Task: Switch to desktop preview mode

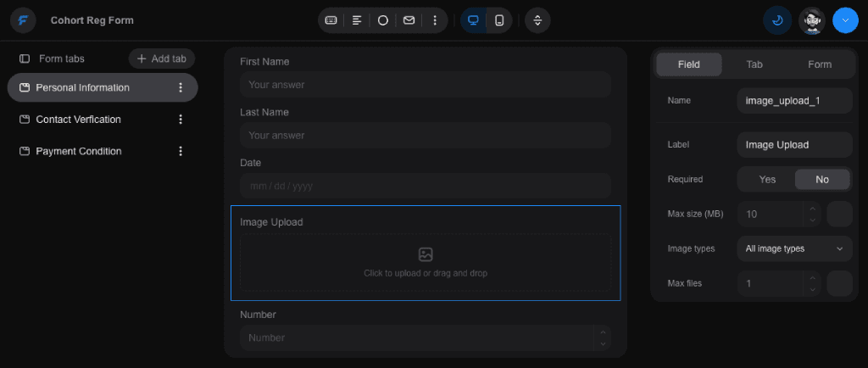Action: click(473, 20)
